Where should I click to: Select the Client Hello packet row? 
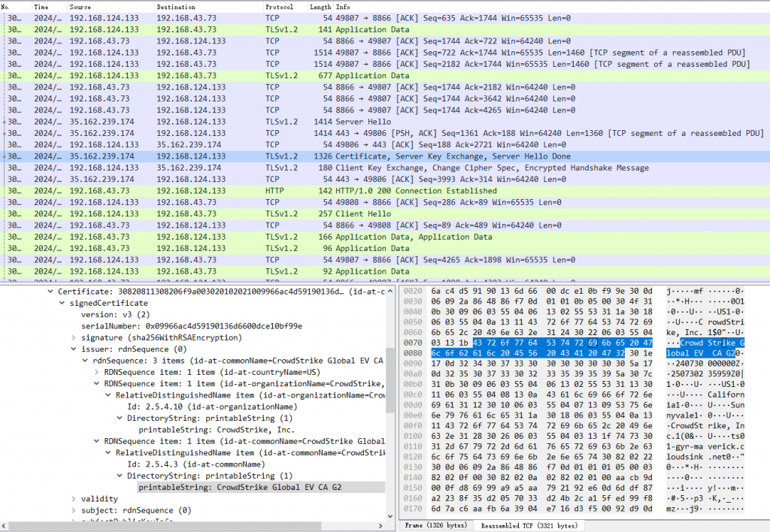tap(385, 214)
